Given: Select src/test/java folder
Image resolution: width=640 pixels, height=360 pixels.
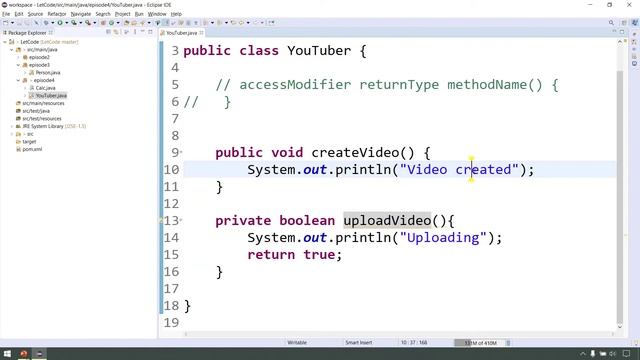Looking at the screenshot, I should [x=36, y=111].
